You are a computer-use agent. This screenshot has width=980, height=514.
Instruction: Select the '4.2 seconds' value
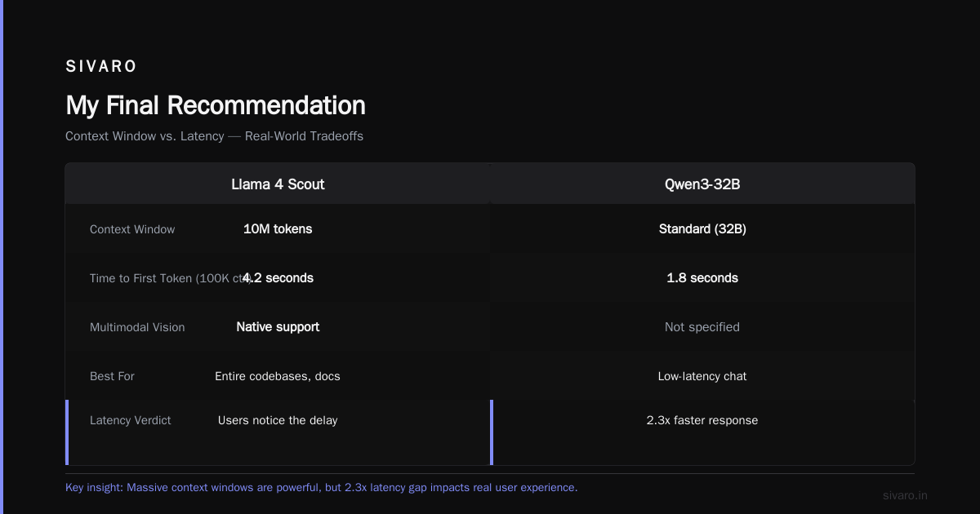point(278,278)
